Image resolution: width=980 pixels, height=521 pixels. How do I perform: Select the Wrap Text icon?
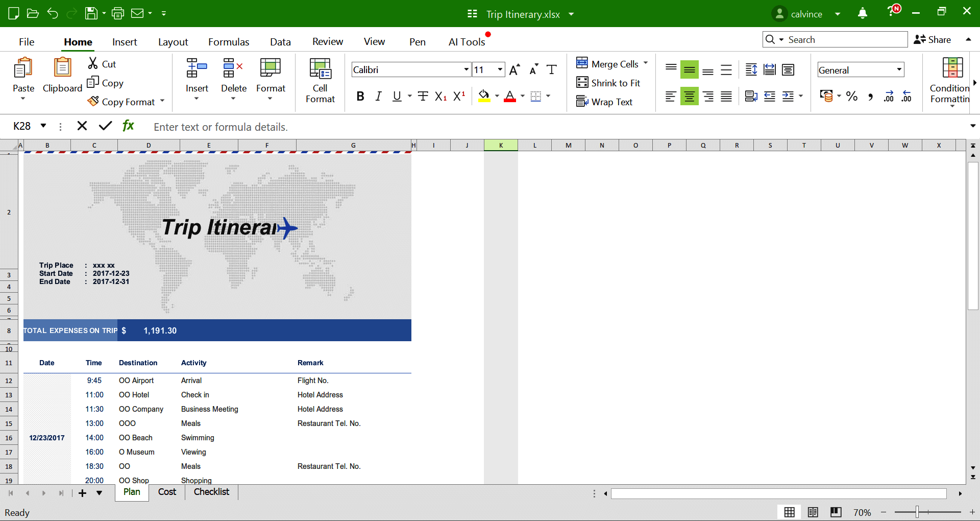pyautogui.click(x=605, y=102)
